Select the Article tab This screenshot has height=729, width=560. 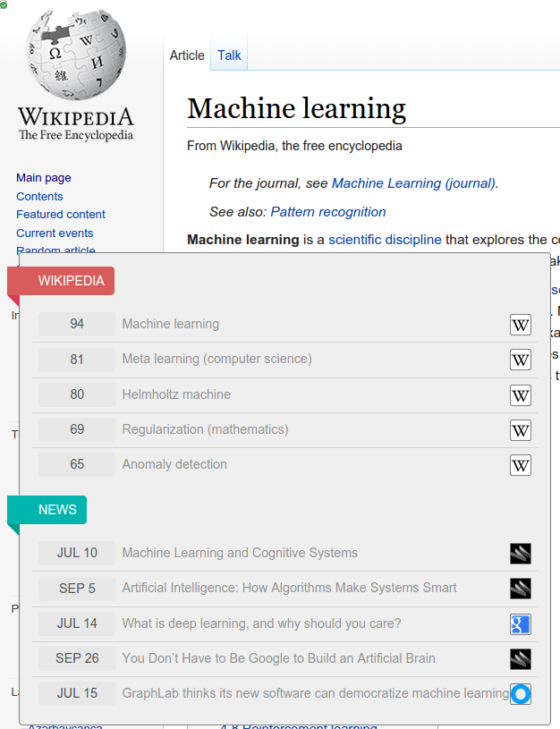187,55
